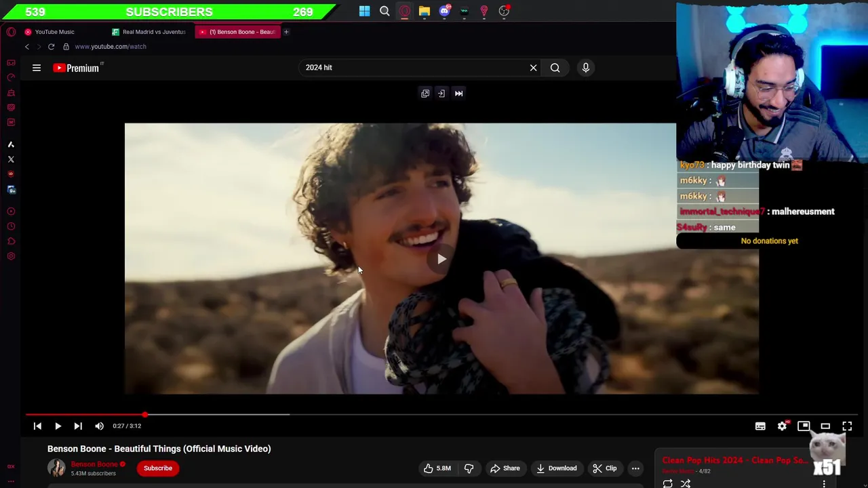The image size is (868, 488).
Task: Skip forward using overlay double-arrow icon
Action: click(459, 94)
